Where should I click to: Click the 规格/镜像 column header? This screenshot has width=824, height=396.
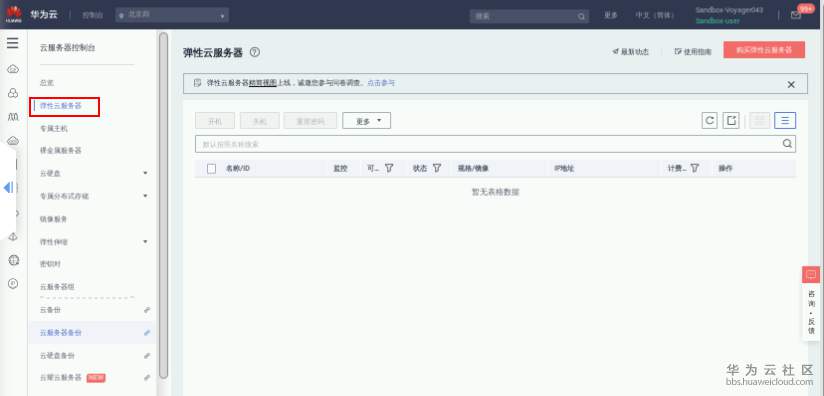[473, 169]
